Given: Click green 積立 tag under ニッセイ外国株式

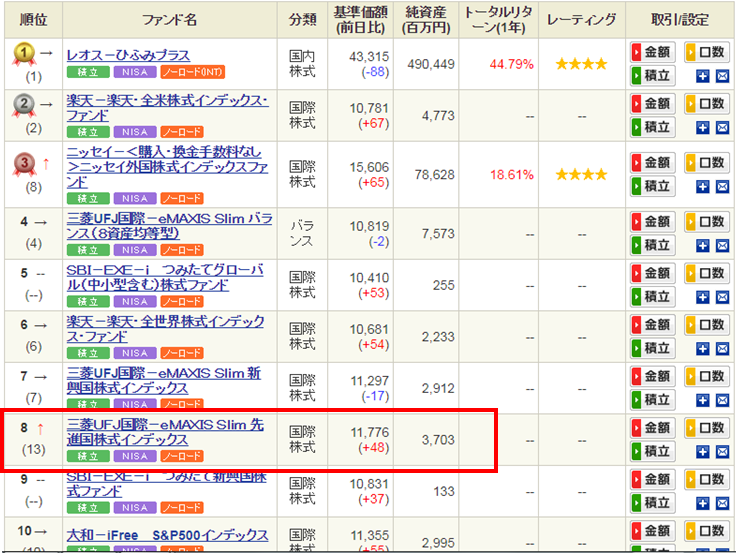Looking at the screenshot, I should point(88,199).
